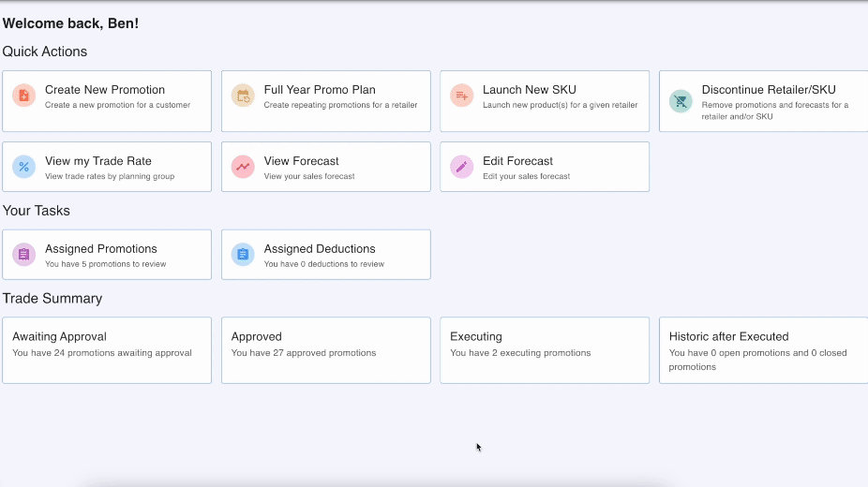
Task: Choose the Discontinue Retailer/SKU title
Action: click(769, 90)
